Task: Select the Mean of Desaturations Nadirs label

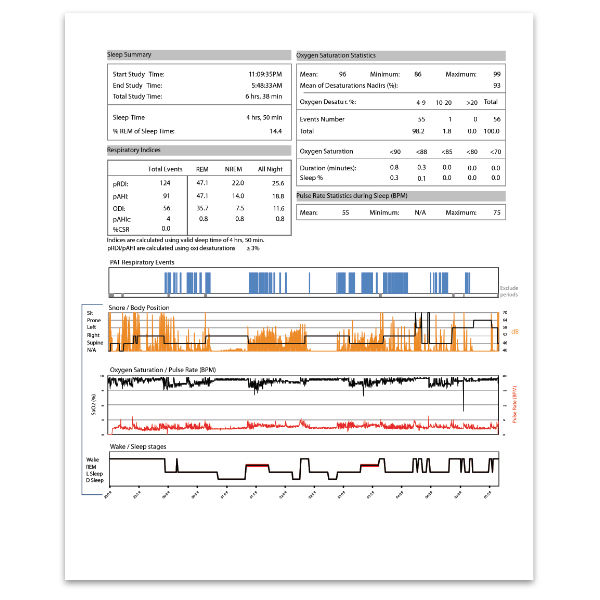Action: coord(349,86)
